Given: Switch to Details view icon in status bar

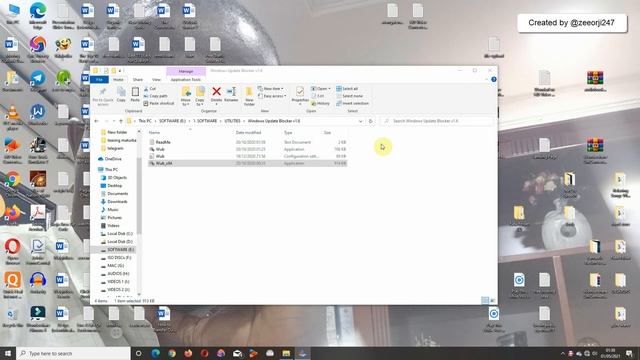Looking at the screenshot, I should point(485,300).
